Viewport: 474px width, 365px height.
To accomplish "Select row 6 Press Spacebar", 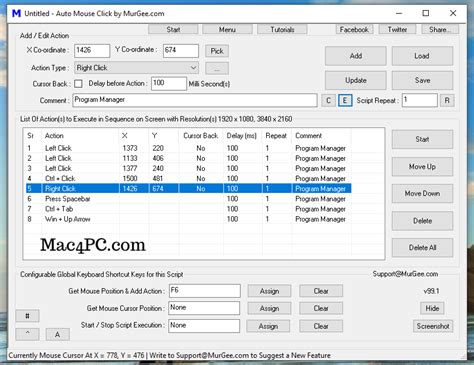I will [x=188, y=199].
